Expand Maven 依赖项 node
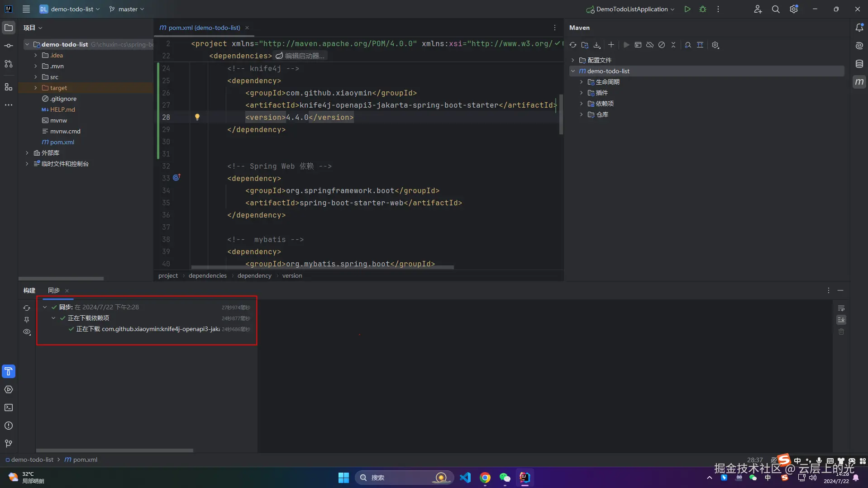Viewport: 868px width, 488px height. pyautogui.click(x=582, y=104)
